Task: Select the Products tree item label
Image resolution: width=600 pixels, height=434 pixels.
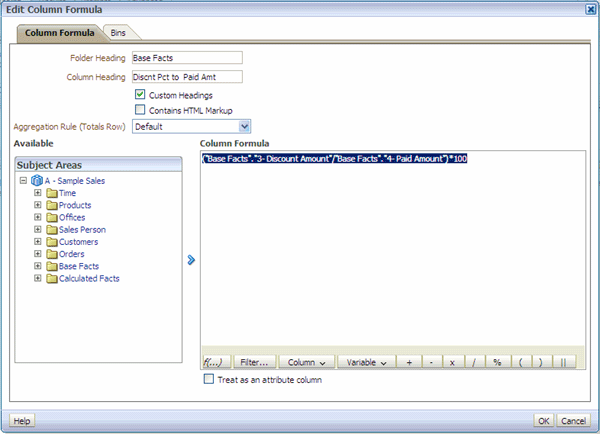Action: pos(75,205)
